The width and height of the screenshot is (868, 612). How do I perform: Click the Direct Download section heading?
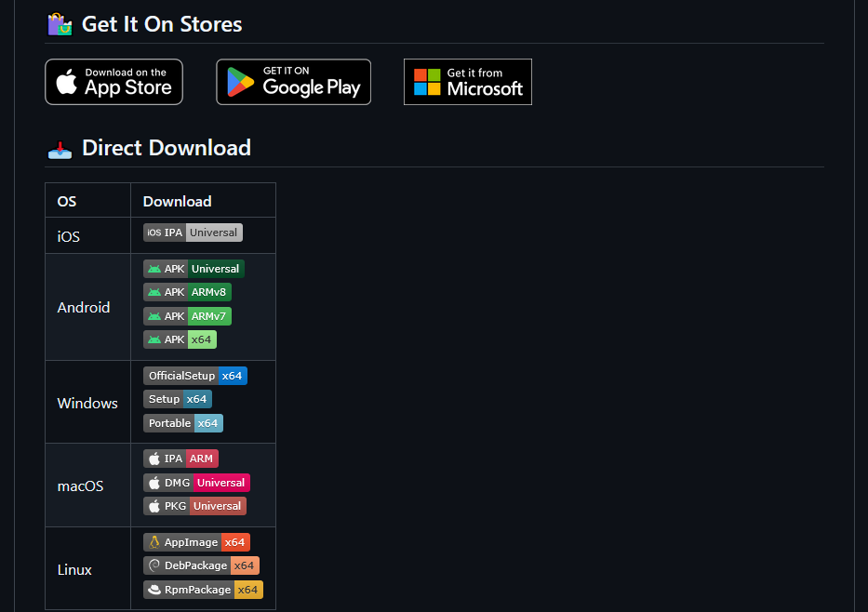click(x=167, y=148)
